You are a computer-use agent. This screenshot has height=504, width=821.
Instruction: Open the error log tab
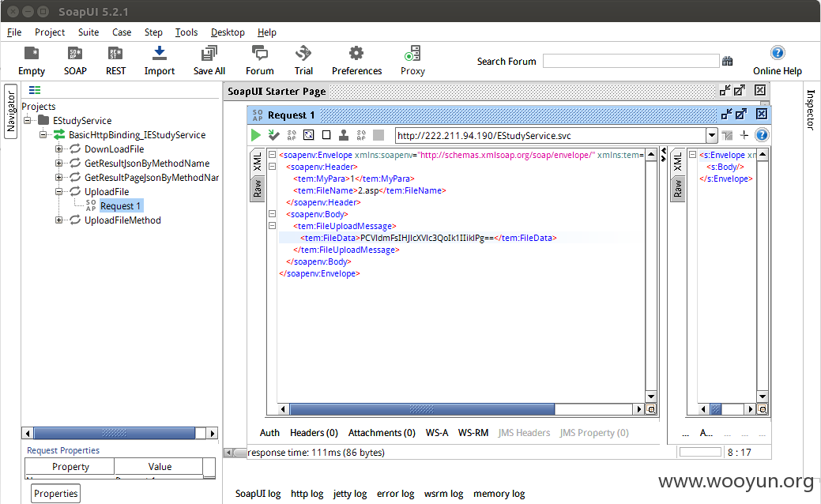(x=395, y=494)
